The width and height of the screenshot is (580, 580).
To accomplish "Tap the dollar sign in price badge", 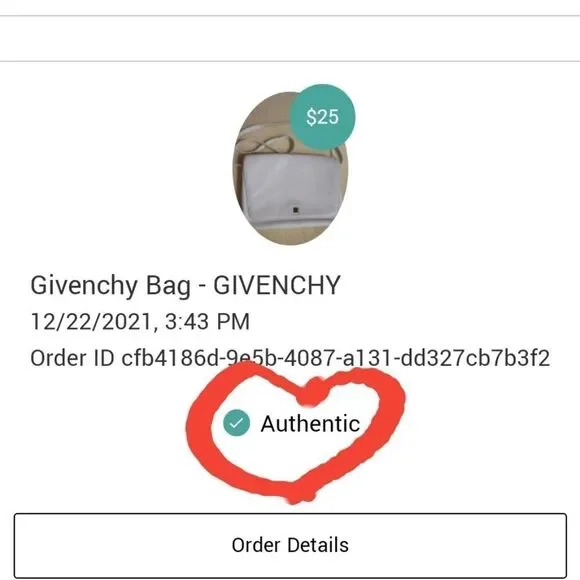I will click(311, 117).
